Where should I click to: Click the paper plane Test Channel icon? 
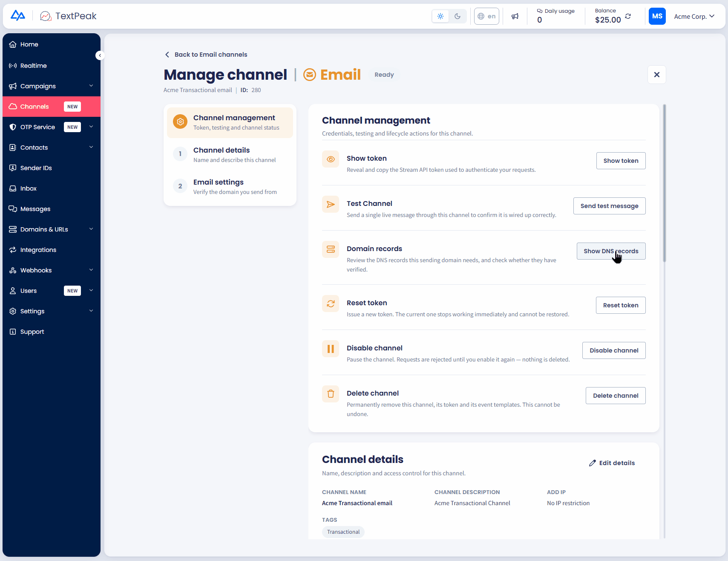[x=331, y=204]
